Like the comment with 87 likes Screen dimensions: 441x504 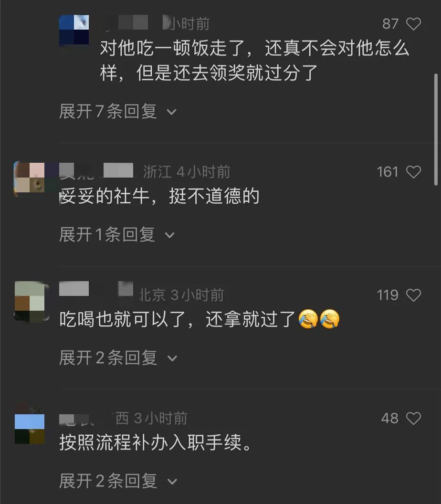click(x=413, y=24)
